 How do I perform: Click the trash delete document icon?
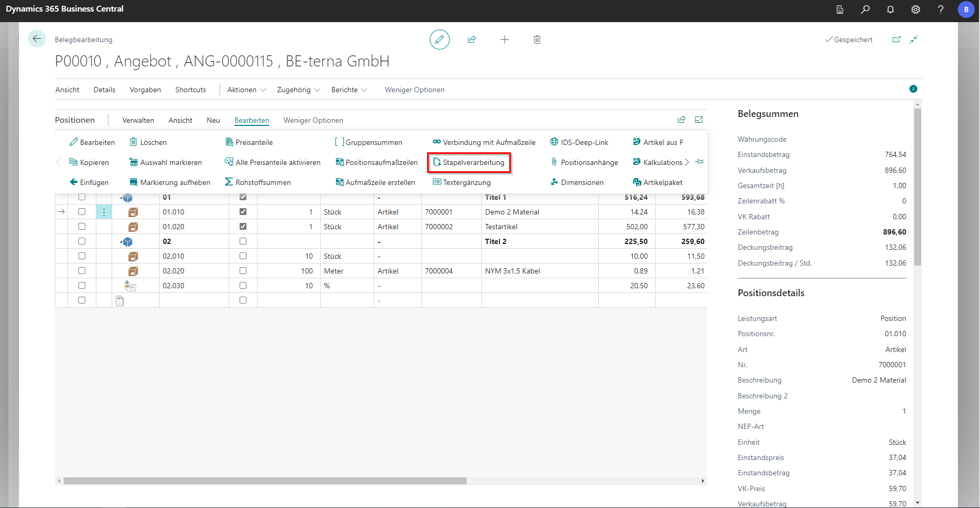click(x=537, y=40)
